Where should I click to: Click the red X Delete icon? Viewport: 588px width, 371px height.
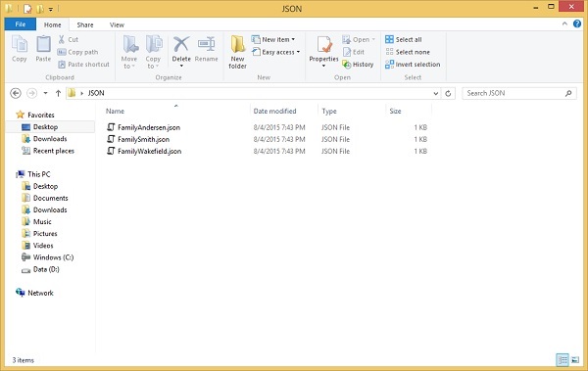tap(181, 45)
